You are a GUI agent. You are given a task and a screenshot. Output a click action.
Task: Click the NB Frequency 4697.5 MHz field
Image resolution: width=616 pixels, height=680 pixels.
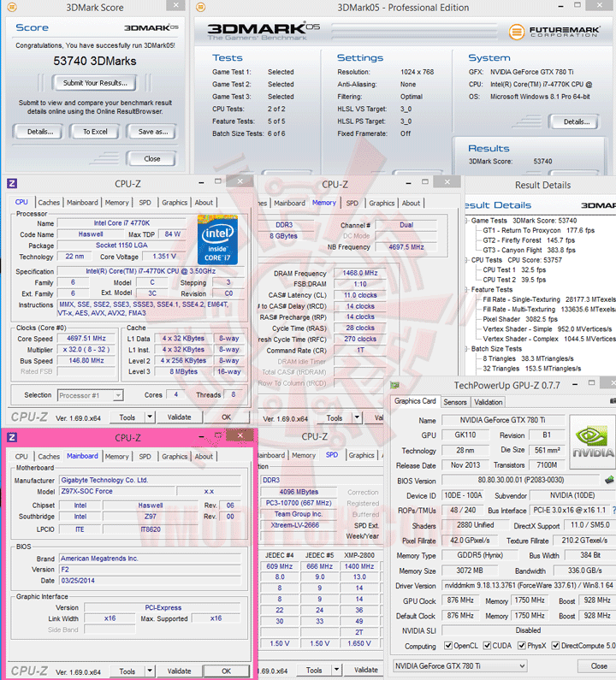pyautogui.click(x=406, y=247)
